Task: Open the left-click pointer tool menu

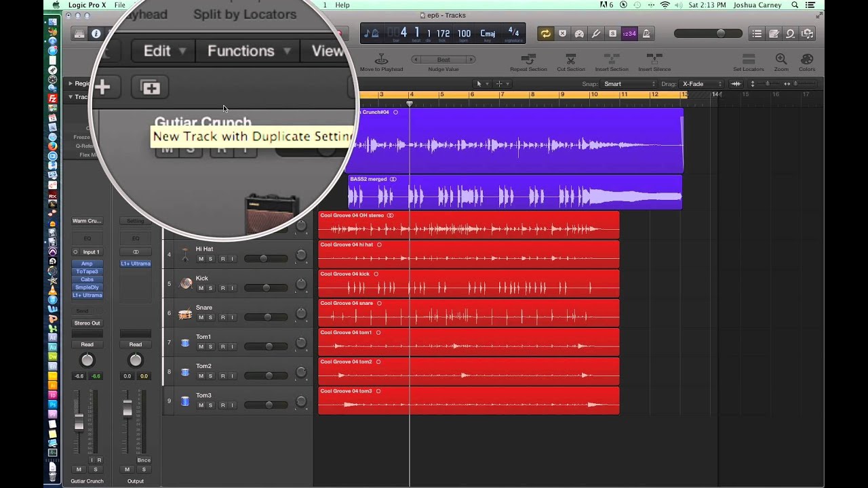Action: (x=481, y=84)
